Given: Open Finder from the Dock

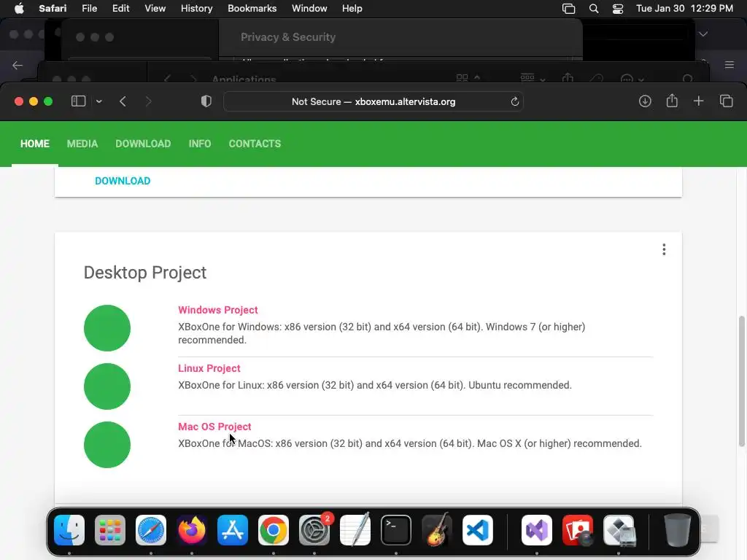Looking at the screenshot, I should pos(69,530).
